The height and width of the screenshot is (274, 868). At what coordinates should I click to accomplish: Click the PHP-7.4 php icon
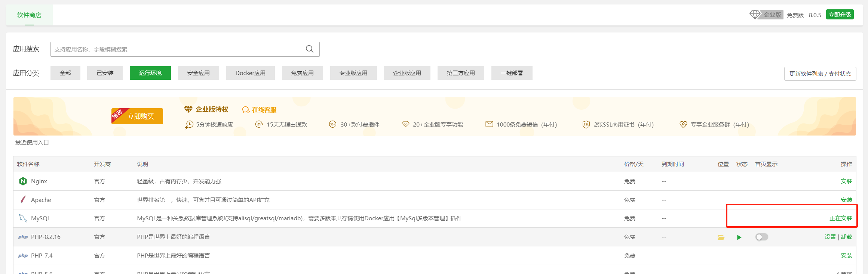click(23, 256)
